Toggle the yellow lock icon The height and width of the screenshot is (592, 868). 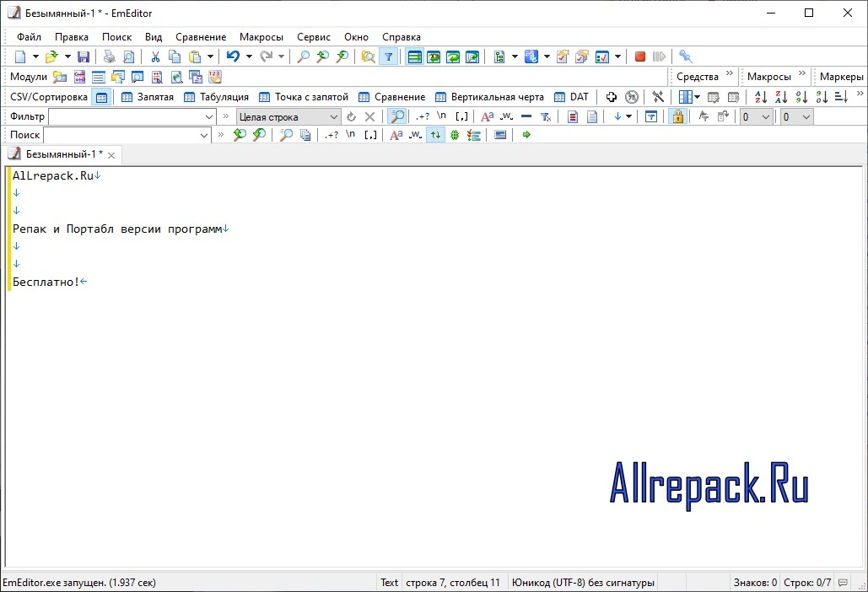(x=677, y=116)
